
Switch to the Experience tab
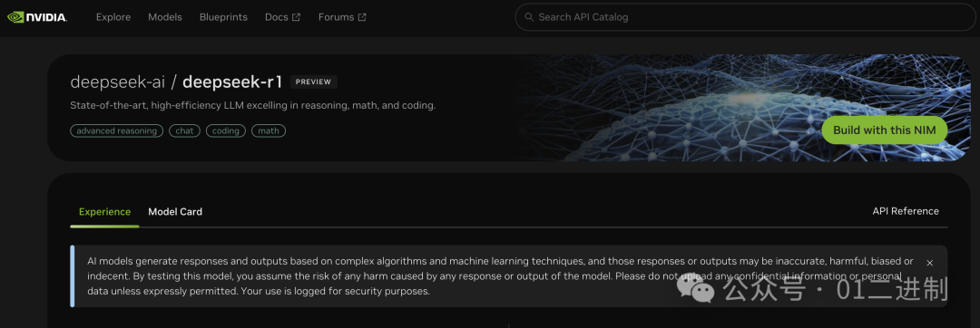[x=104, y=212]
